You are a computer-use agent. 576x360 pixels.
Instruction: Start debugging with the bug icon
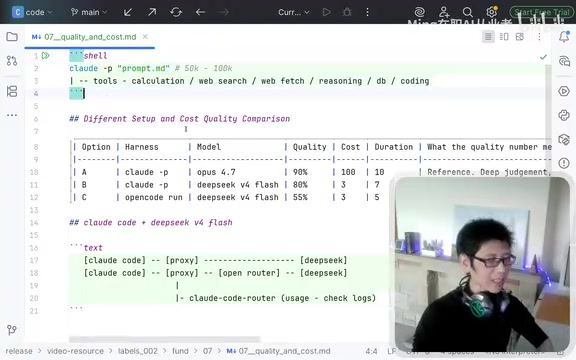(346, 12)
